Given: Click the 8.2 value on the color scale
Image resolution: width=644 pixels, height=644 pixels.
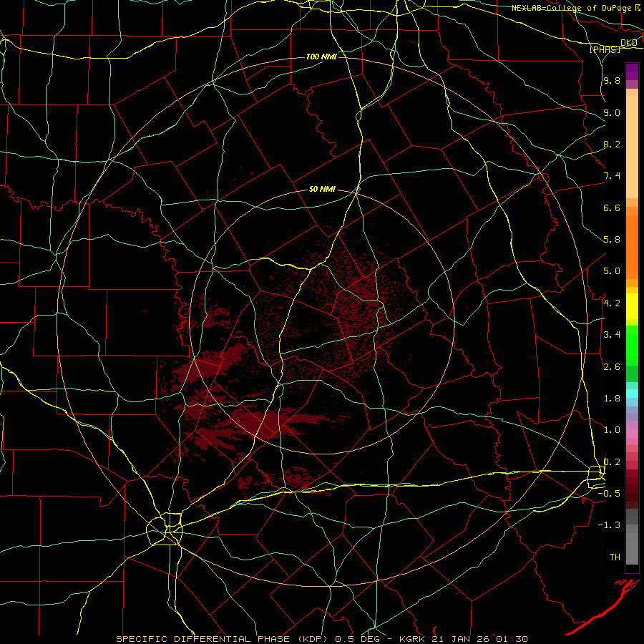Looking at the screenshot, I should [612, 144].
